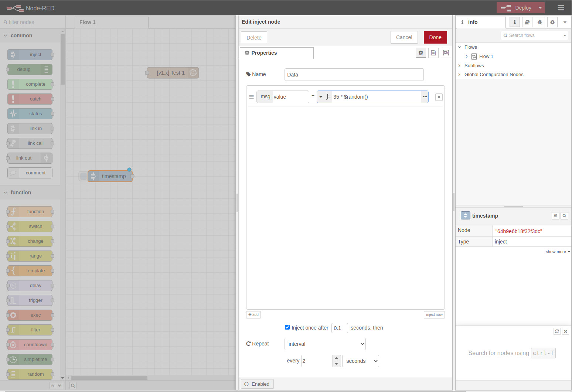Viewport: 572px width, 392px height.
Task: Open the Deploy options dropdown arrow
Action: pyautogui.click(x=540, y=8)
